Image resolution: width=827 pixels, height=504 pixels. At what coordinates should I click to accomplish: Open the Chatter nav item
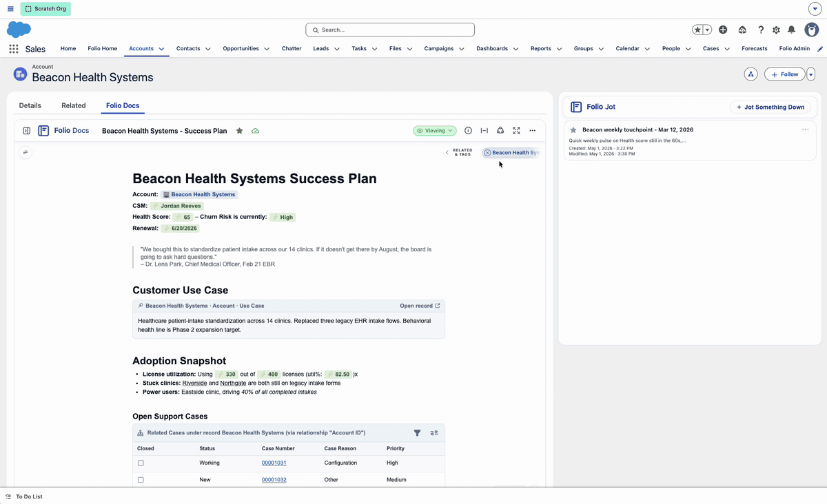coord(292,49)
